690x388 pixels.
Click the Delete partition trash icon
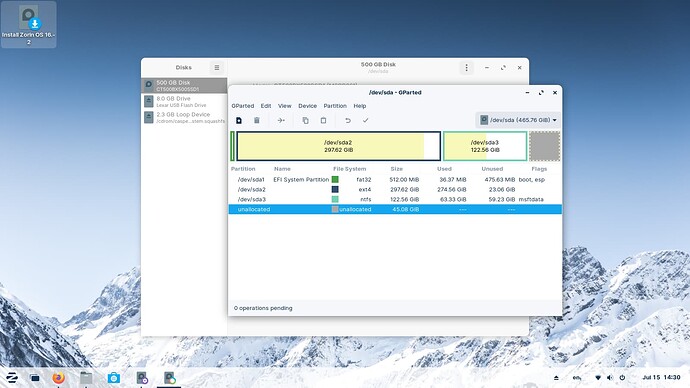[x=257, y=120]
